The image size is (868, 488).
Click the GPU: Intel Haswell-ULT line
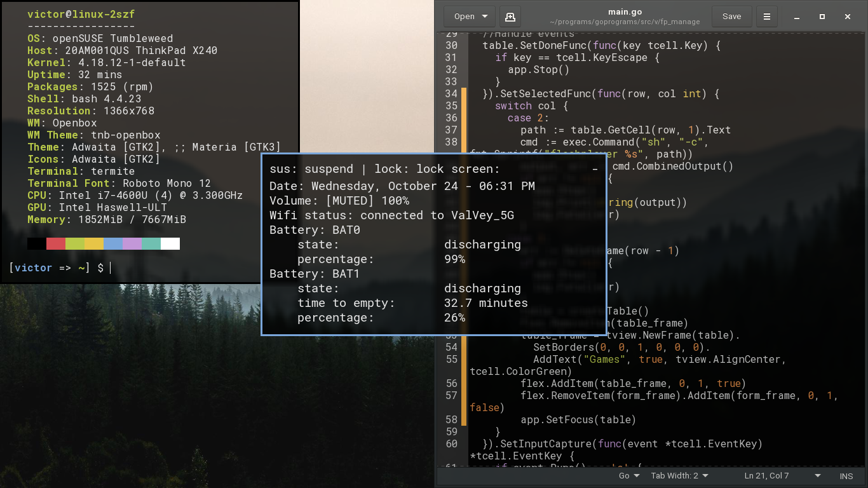(97, 207)
